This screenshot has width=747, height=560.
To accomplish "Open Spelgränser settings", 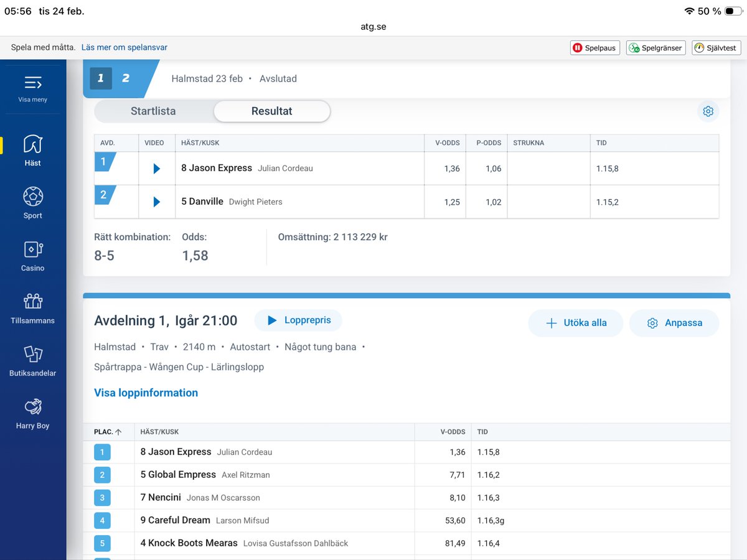I will point(655,48).
